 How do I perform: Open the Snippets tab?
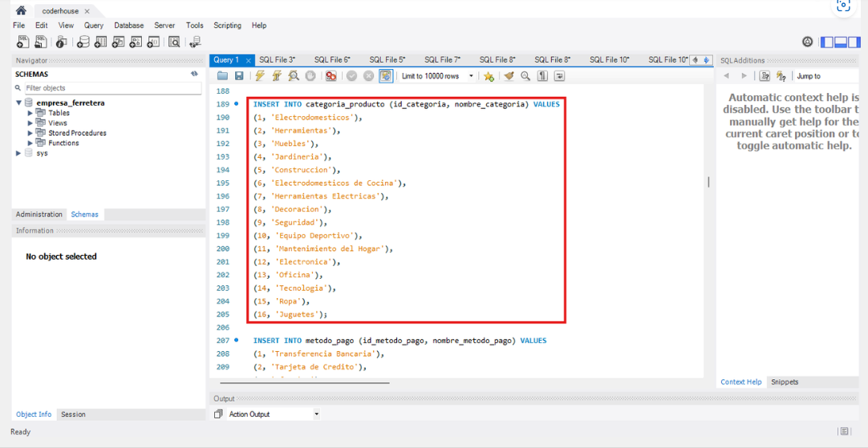coord(785,381)
